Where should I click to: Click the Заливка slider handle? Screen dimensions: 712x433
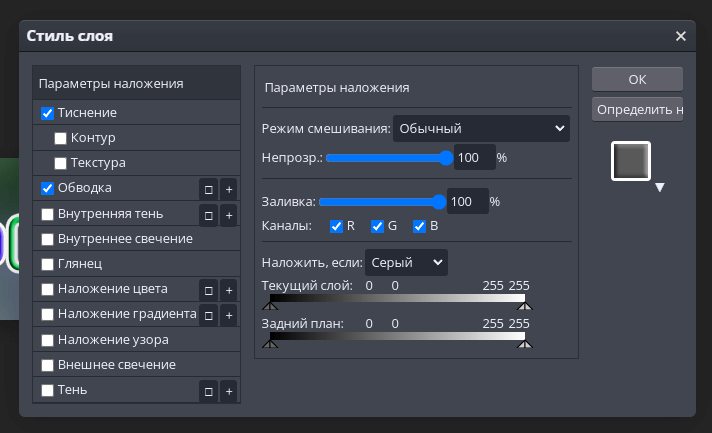(439, 202)
